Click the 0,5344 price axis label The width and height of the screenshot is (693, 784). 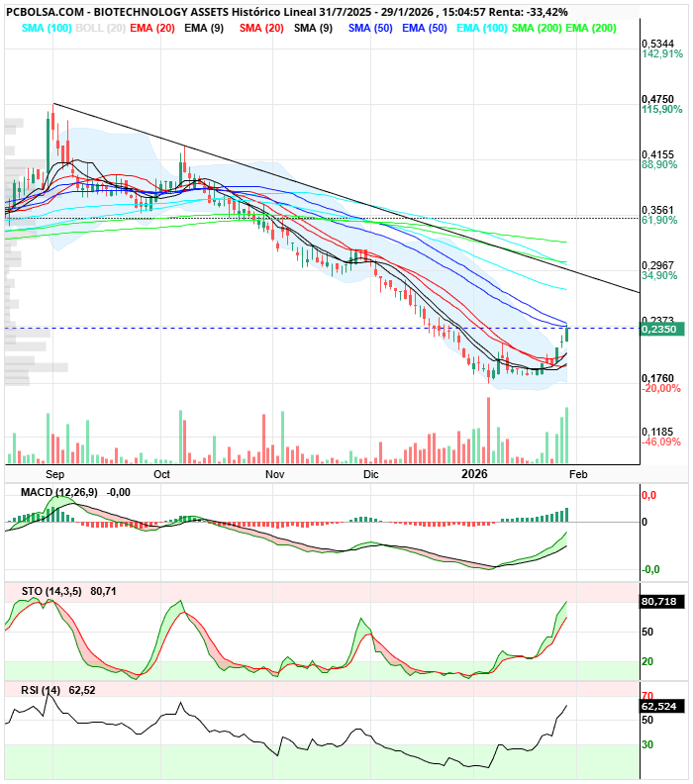(657, 45)
